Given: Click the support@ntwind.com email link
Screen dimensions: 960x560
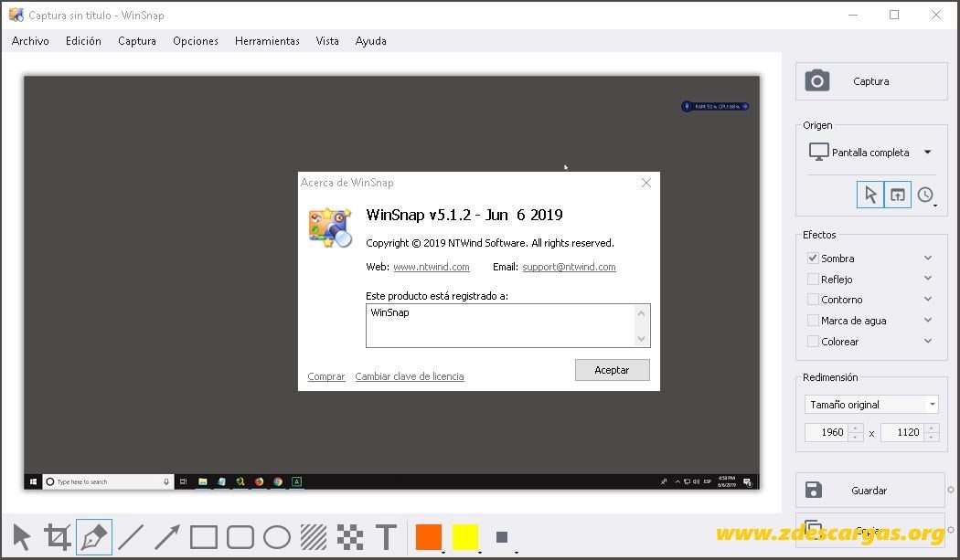Looking at the screenshot, I should [569, 267].
